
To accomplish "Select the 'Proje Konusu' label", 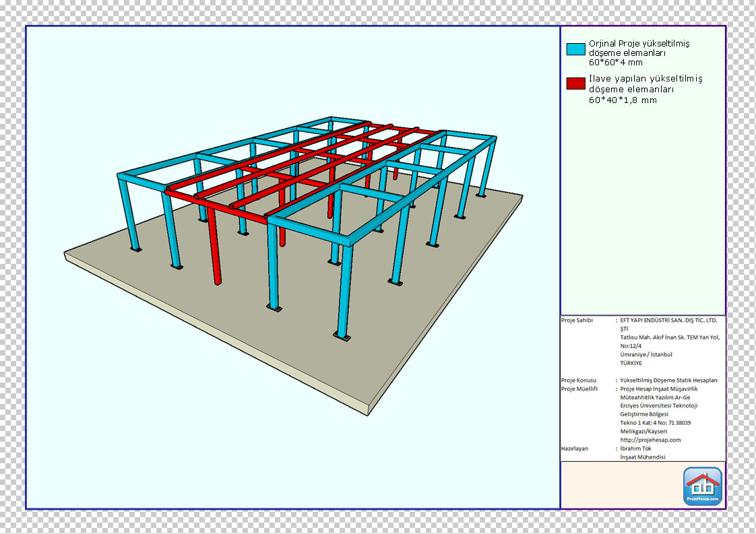I will [578, 380].
